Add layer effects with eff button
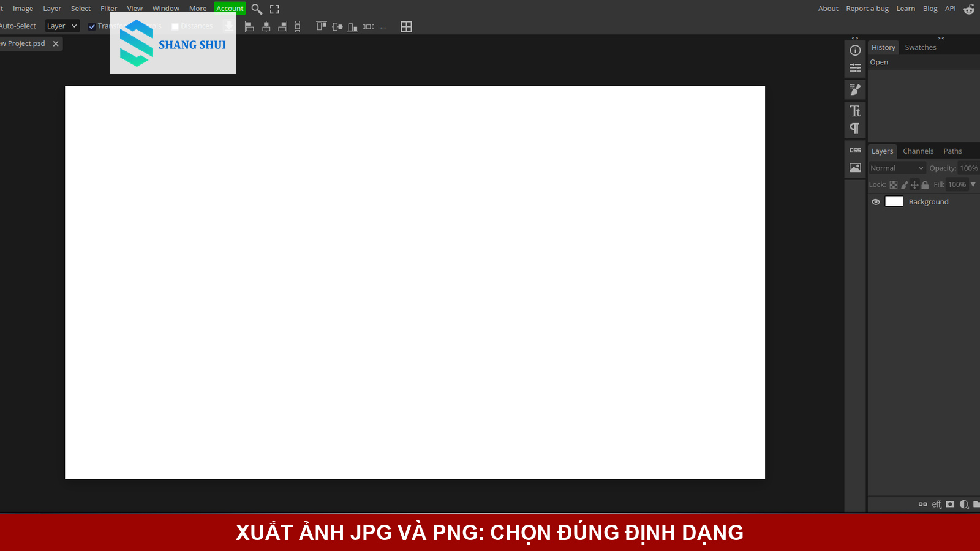 (x=937, y=504)
